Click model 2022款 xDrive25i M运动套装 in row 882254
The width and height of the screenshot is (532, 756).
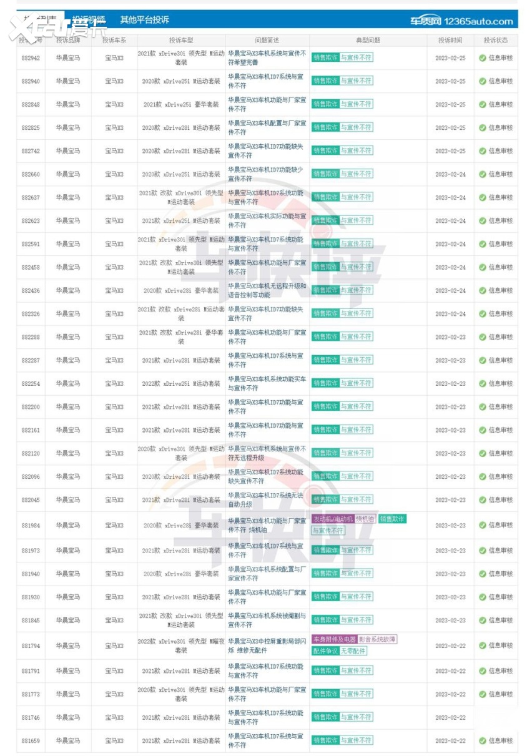(x=181, y=383)
